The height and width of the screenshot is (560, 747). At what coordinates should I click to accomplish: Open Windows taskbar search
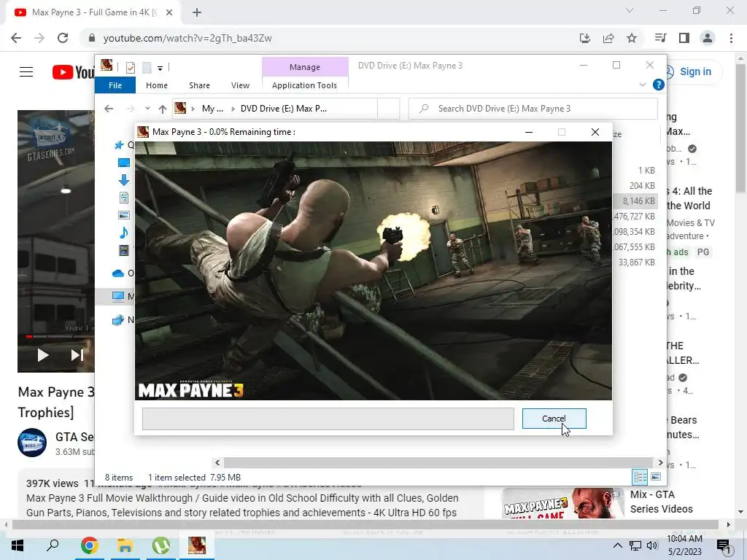click(x=53, y=545)
